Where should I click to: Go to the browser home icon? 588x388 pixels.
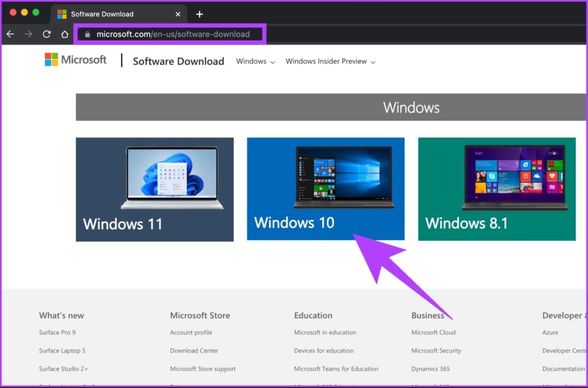(x=64, y=34)
